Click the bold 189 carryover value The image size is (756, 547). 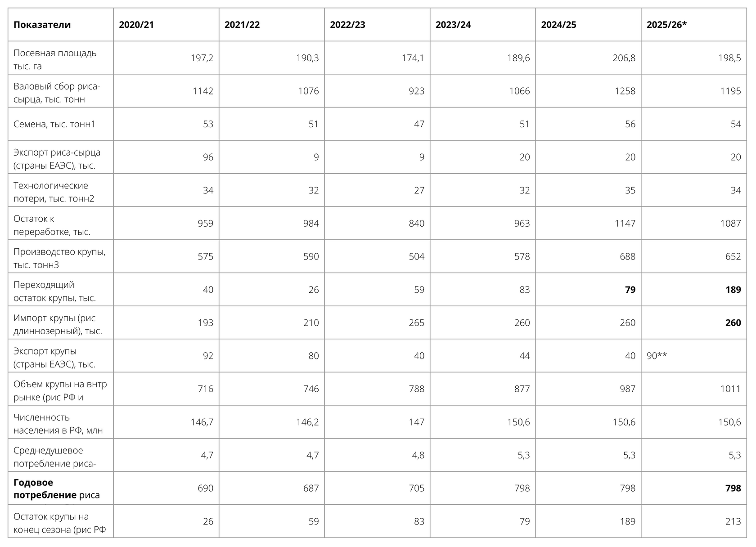(x=733, y=290)
